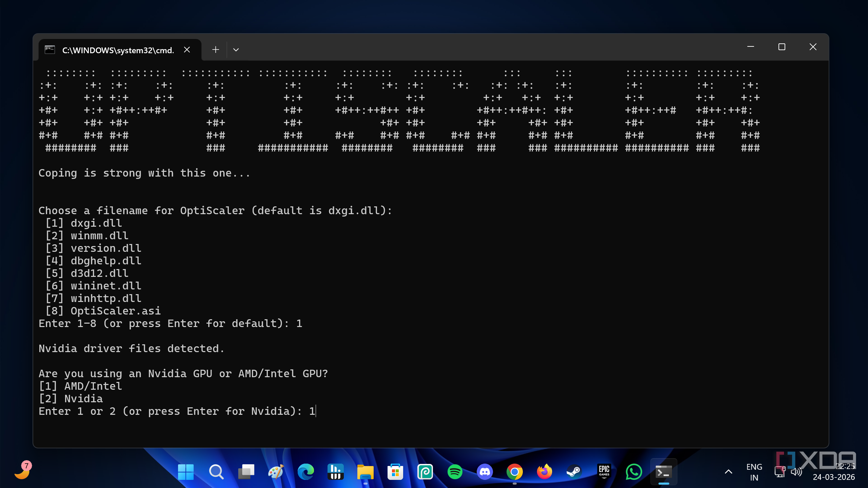Image resolution: width=868 pixels, height=488 pixels.
Task: Open Firefox from taskbar
Action: click(x=545, y=472)
